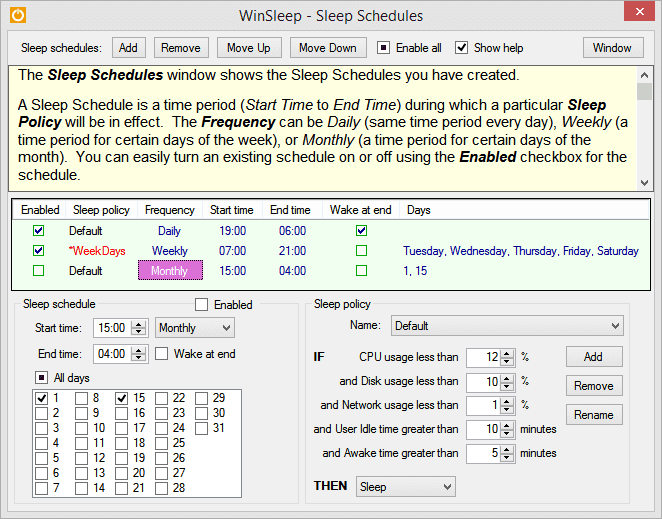Check day 8 in the days list
Screen dimensions: 662x519
(81, 398)
